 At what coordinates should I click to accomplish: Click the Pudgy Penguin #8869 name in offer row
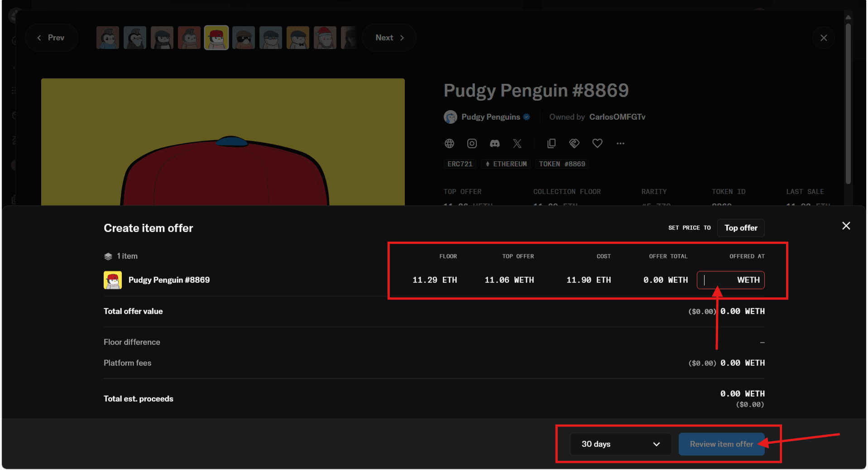pos(169,280)
